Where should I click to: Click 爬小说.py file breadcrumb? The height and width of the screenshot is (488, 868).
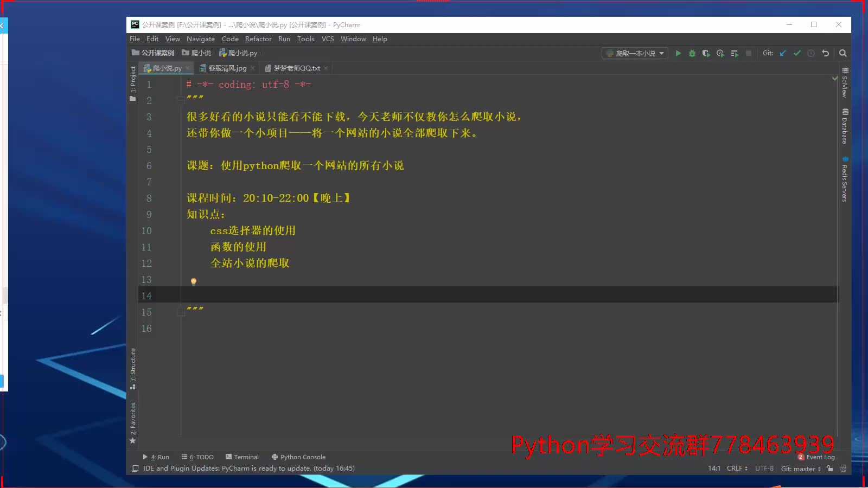pos(238,53)
